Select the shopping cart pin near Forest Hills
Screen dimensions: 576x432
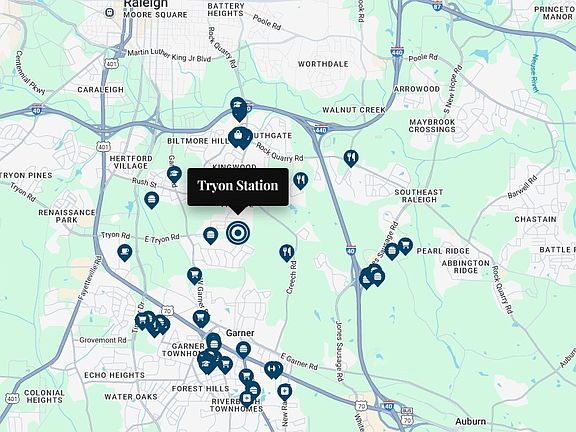click(x=225, y=364)
